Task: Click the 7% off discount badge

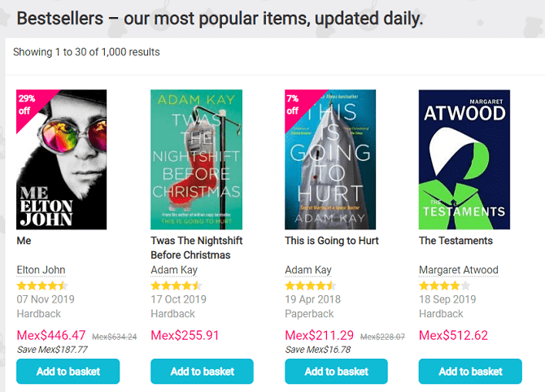Action: (294, 102)
